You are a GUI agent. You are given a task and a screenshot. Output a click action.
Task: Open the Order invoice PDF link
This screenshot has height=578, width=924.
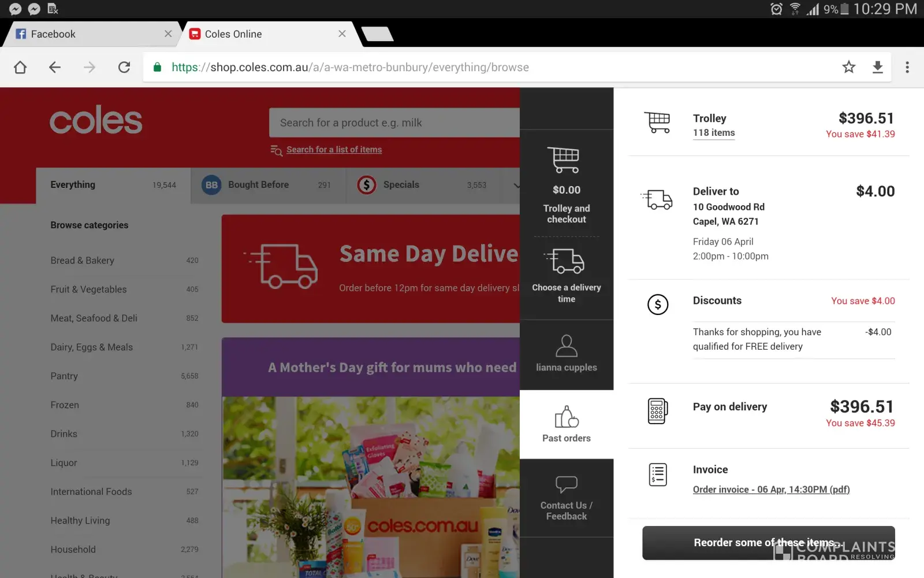tap(771, 490)
